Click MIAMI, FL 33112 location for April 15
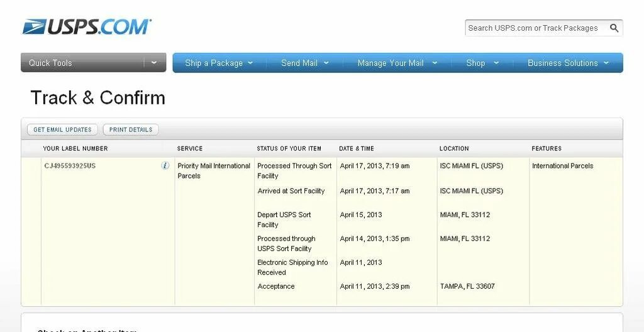 pyautogui.click(x=465, y=214)
